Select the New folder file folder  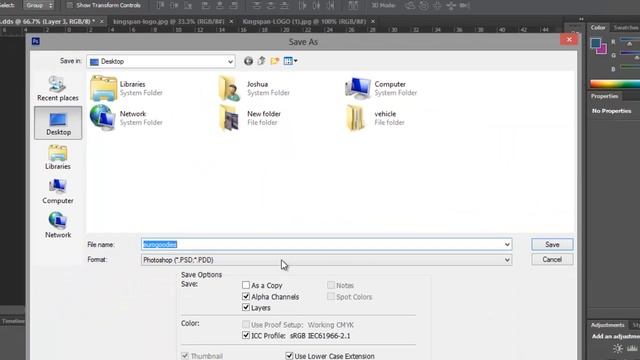click(251, 118)
